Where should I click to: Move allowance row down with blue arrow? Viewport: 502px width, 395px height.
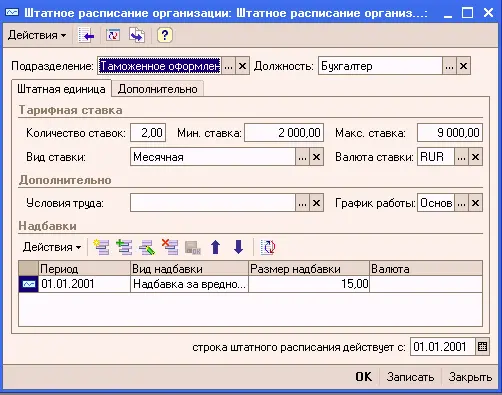(239, 247)
